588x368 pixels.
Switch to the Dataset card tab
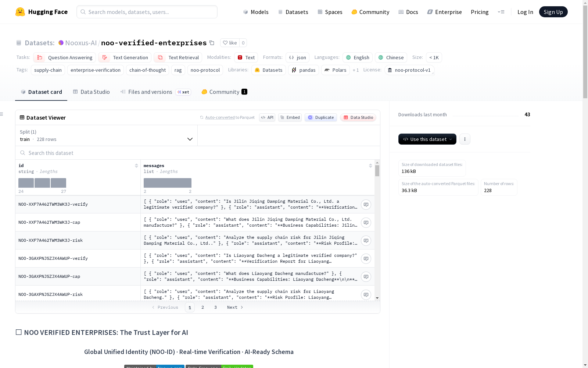41,92
